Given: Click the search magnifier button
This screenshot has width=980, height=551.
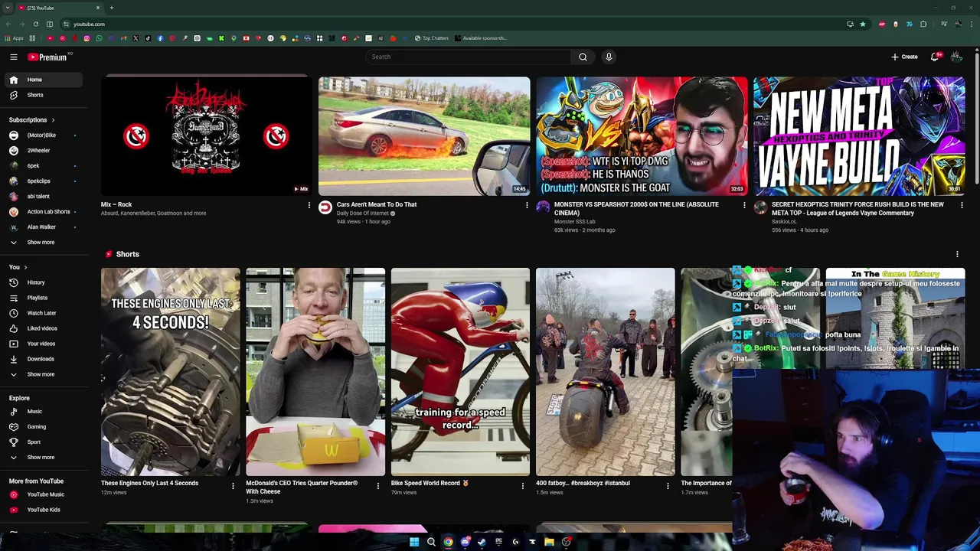Looking at the screenshot, I should tap(583, 57).
